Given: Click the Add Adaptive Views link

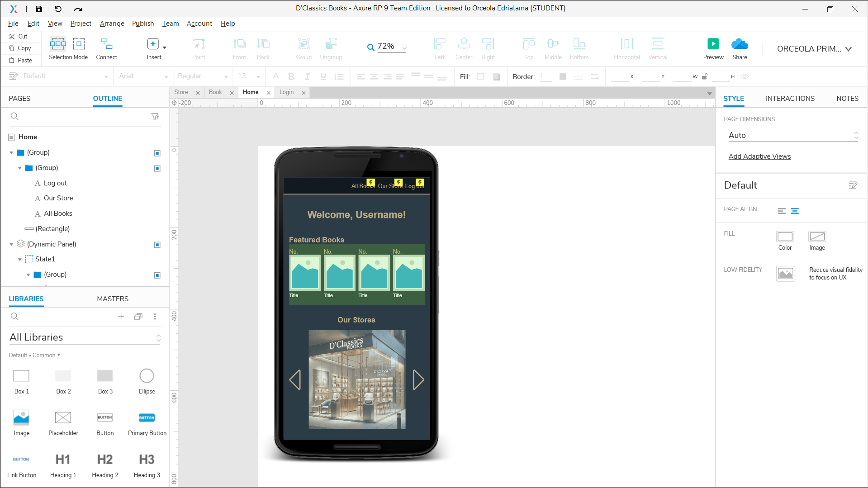Looking at the screenshot, I should click(x=759, y=156).
